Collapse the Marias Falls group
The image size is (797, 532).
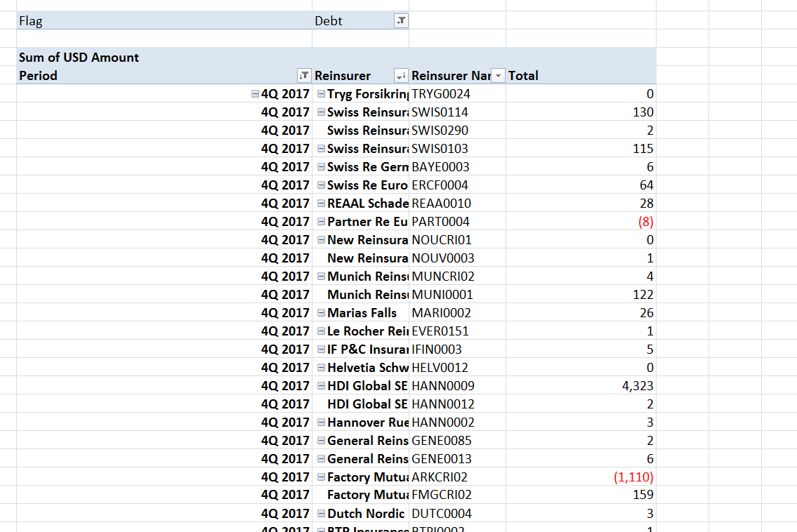pyautogui.click(x=321, y=313)
